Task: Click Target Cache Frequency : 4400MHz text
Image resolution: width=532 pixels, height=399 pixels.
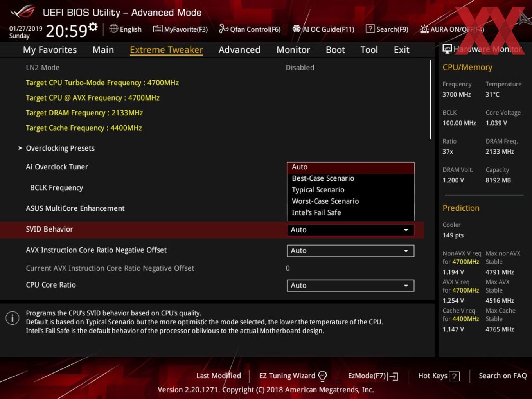Action: (84, 128)
